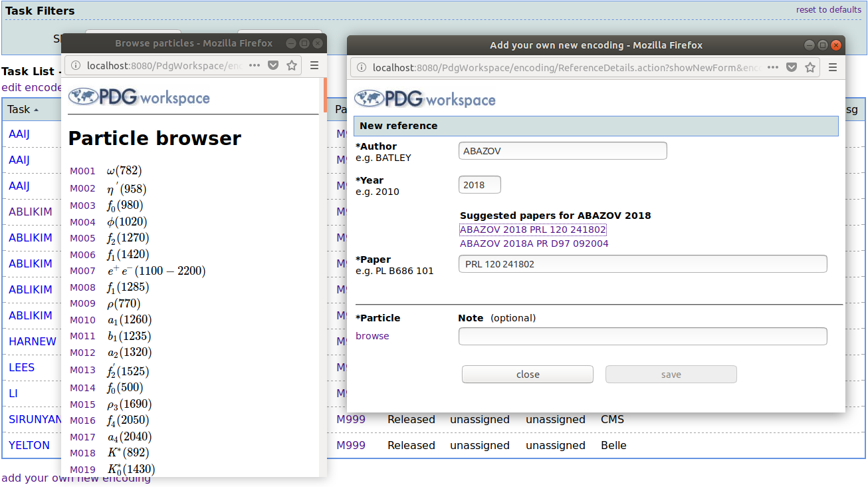The width and height of the screenshot is (868, 487).
Task: Select particle M011 b1(1235)
Action: click(x=83, y=337)
